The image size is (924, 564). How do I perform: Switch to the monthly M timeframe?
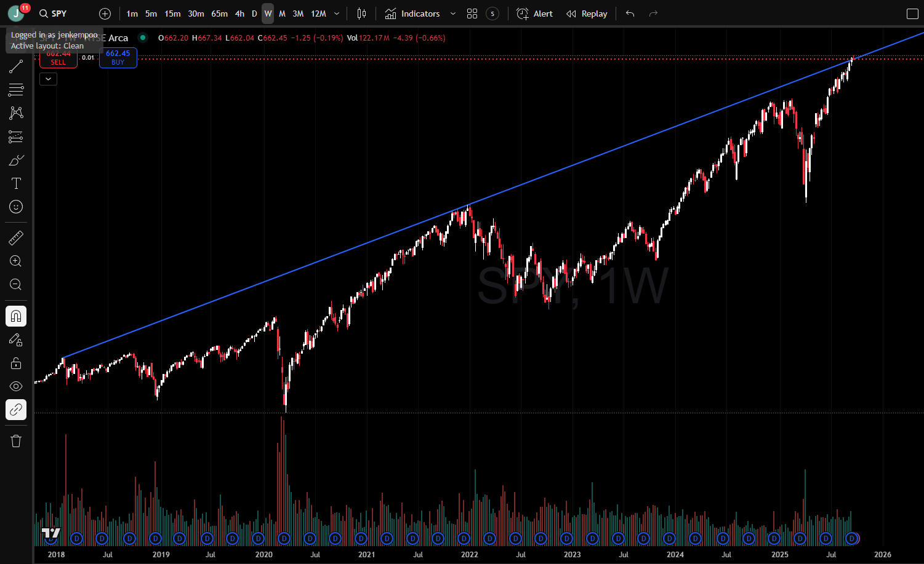point(282,14)
